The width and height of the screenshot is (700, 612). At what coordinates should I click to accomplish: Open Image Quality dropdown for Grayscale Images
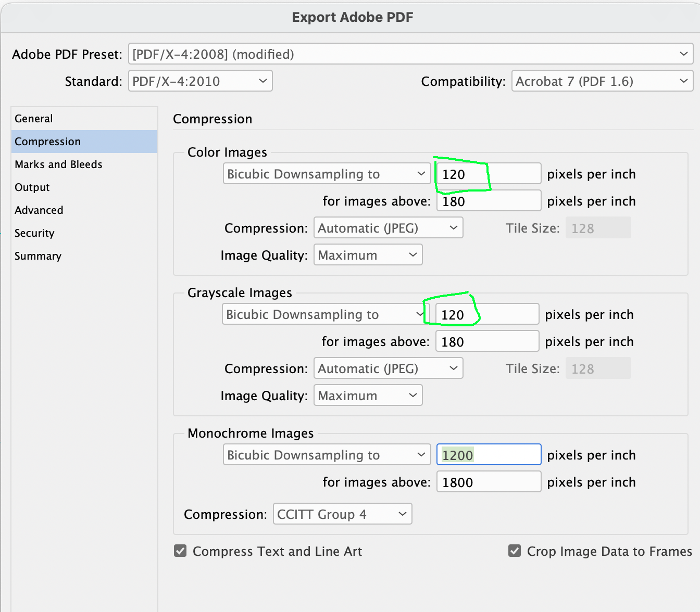(x=368, y=395)
